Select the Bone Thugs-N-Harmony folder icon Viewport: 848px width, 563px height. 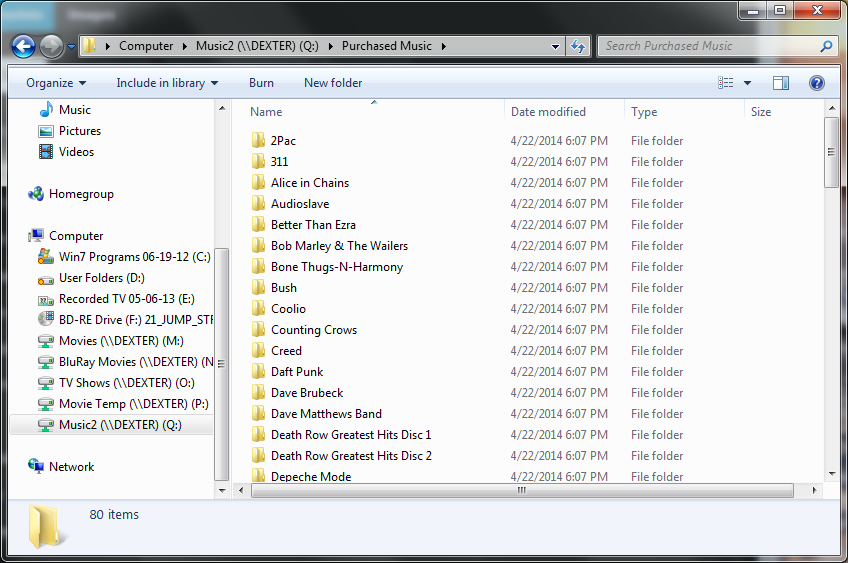click(x=258, y=267)
